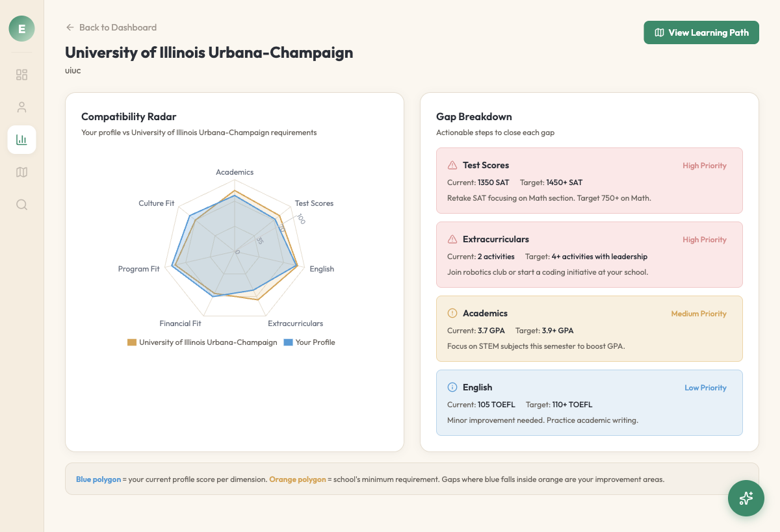Open the profile person icon in sidebar
Screen dimensions: 780x532
coord(21,107)
